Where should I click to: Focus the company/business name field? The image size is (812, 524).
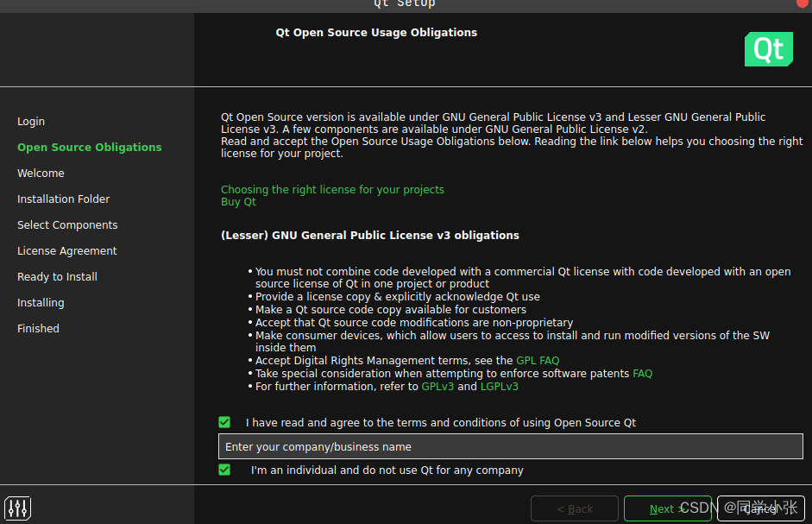pos(511,446)
